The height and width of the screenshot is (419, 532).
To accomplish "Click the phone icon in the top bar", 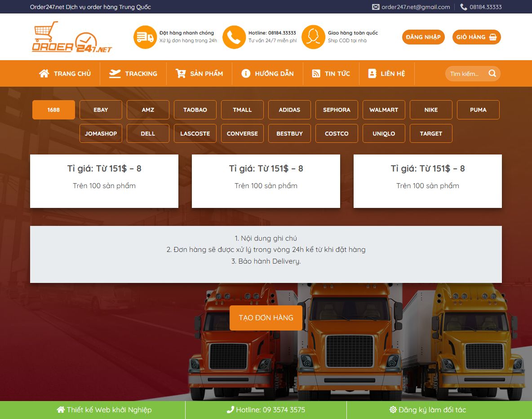I will coord(463,7).
